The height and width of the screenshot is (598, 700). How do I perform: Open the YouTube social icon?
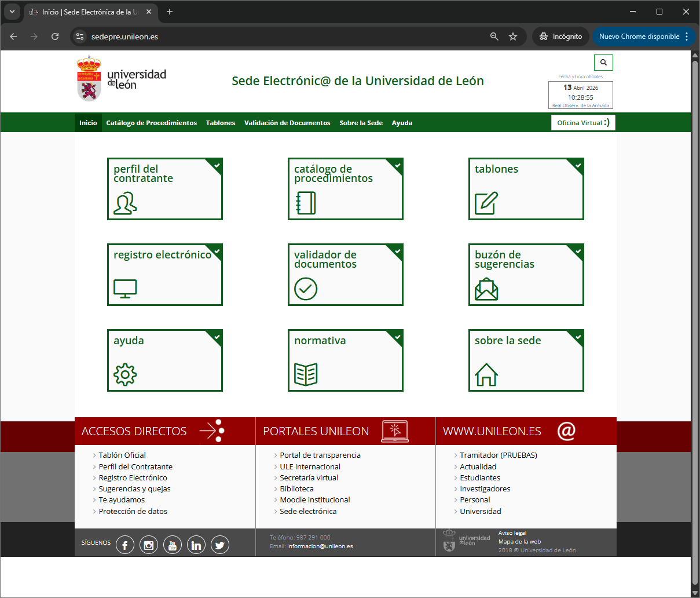tap(173, 545)
